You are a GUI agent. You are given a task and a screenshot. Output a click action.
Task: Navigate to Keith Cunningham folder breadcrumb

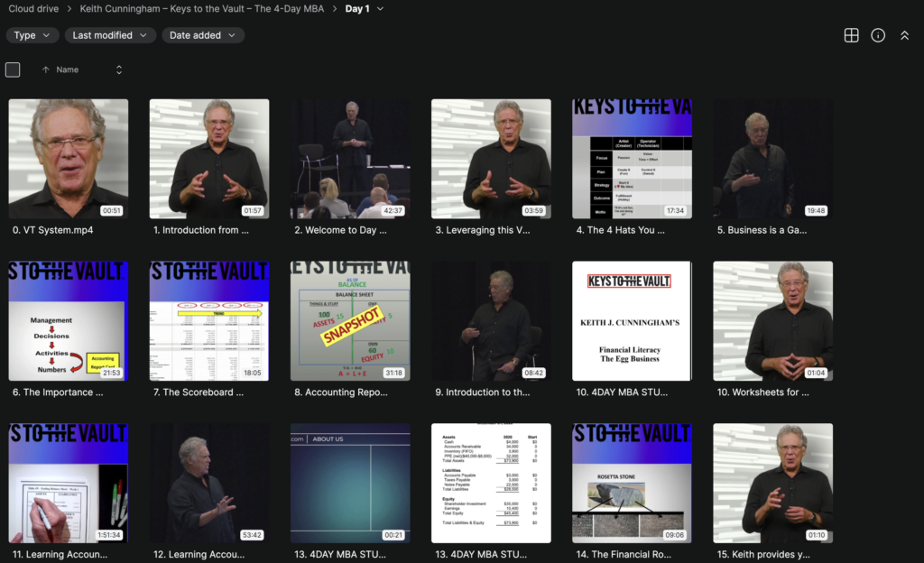[x=202, y=9]
